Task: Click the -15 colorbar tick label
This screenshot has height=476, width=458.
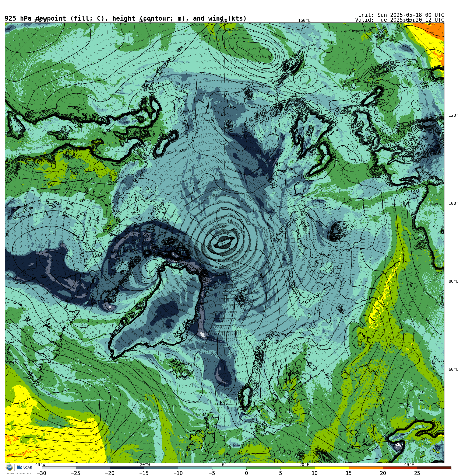Action: 144,473
